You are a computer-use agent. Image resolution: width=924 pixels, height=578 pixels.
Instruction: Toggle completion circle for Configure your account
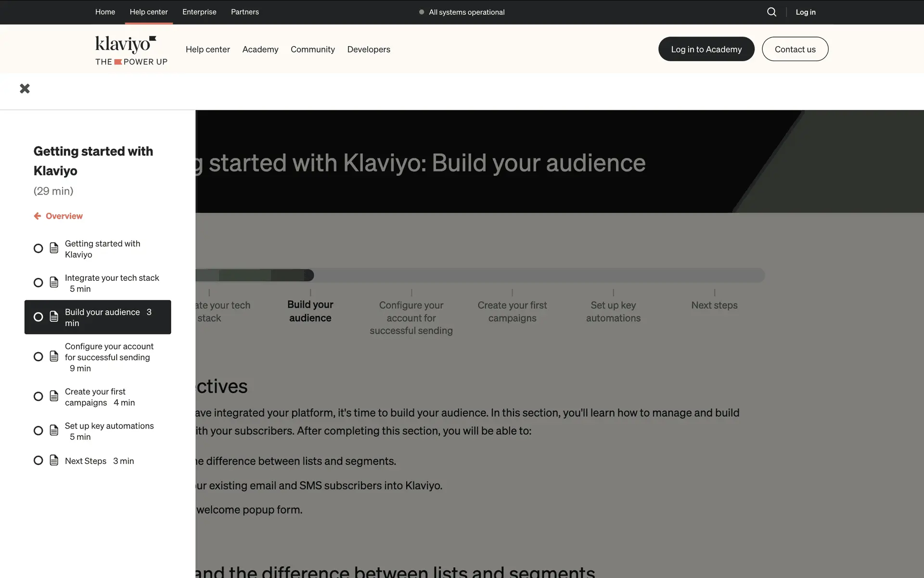tap(38, 357)
